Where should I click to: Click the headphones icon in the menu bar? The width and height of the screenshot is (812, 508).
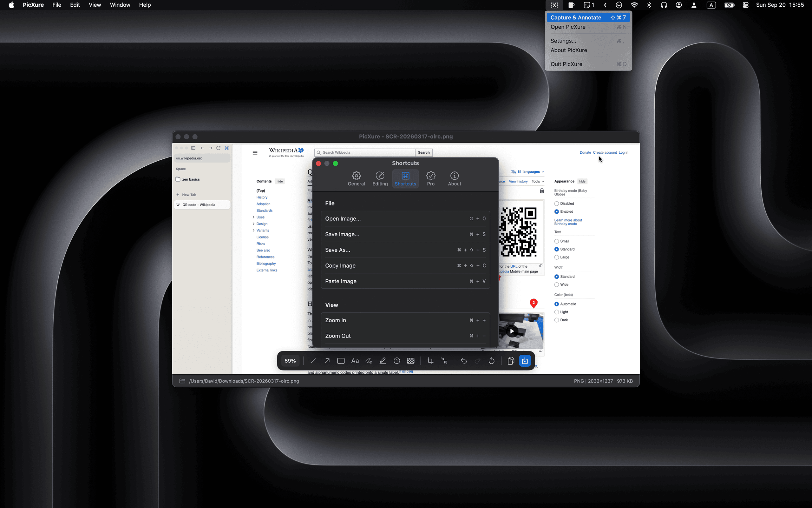[664, 5]
